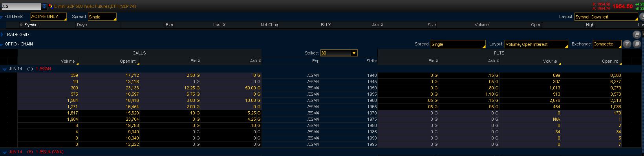Click the futures Open column header
Screen dimensions: 644x156
click(536, 25)
